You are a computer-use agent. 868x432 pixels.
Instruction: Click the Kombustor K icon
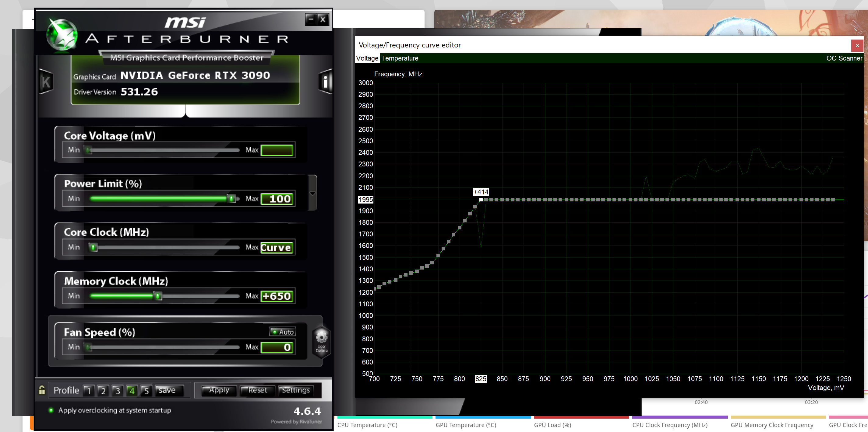click(46, 82)
